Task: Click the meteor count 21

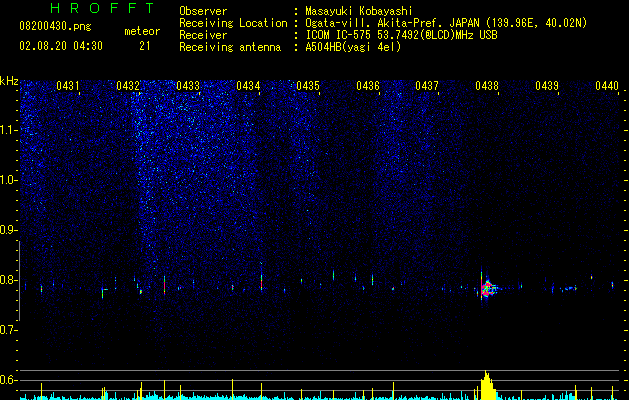Action: pyautogui.click(x=145, y=46)
